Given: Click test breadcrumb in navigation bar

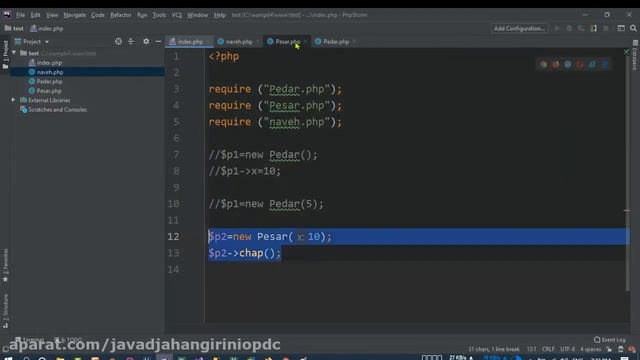Looking at the screenshot, I should pyautogui.click(x=14, y=29).
